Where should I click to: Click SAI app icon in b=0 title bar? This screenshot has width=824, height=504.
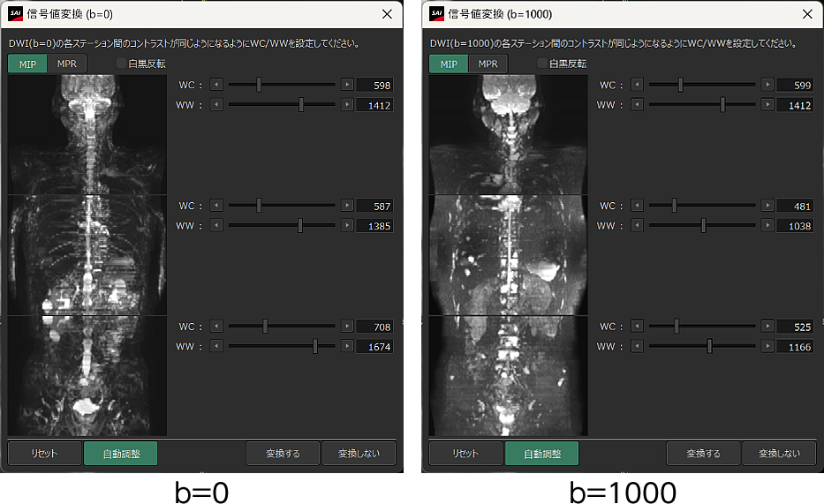(x=14, y=14)
